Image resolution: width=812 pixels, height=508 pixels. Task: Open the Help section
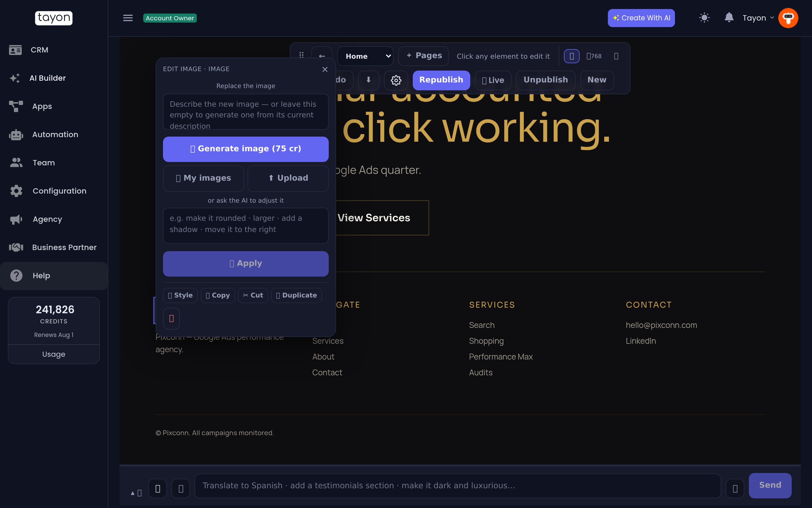coord(54,275)
